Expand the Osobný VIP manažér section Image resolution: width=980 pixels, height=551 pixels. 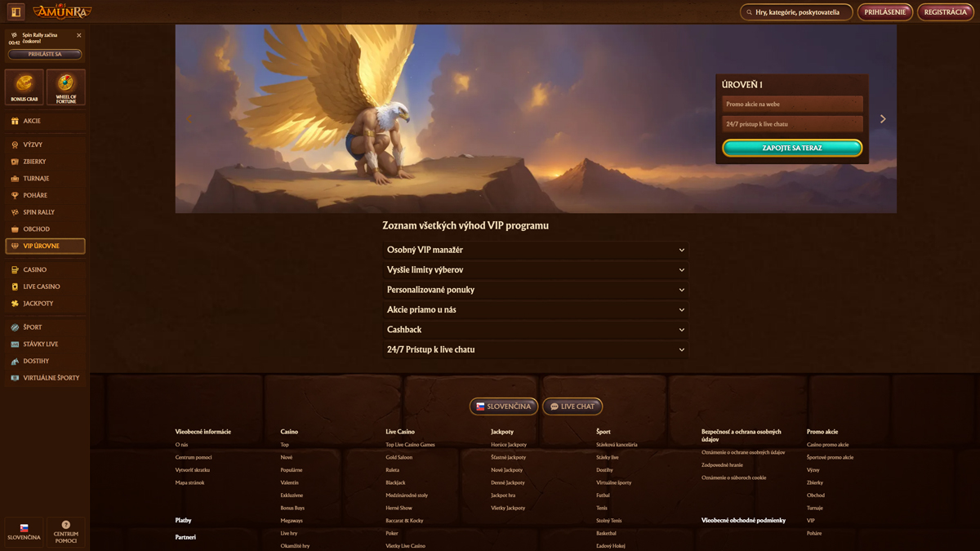(535, 250)
